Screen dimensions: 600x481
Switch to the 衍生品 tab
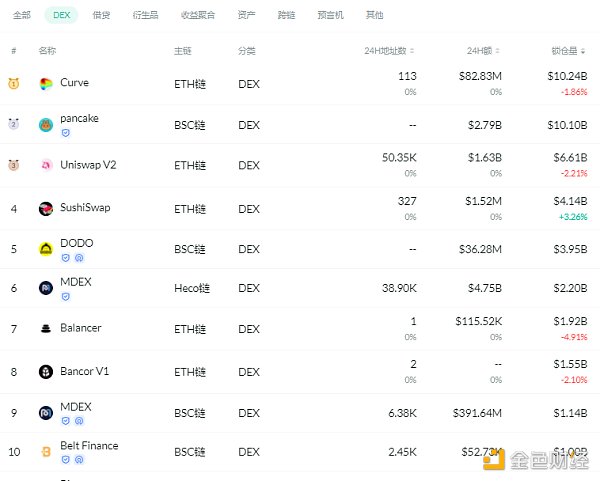[146, 15]
